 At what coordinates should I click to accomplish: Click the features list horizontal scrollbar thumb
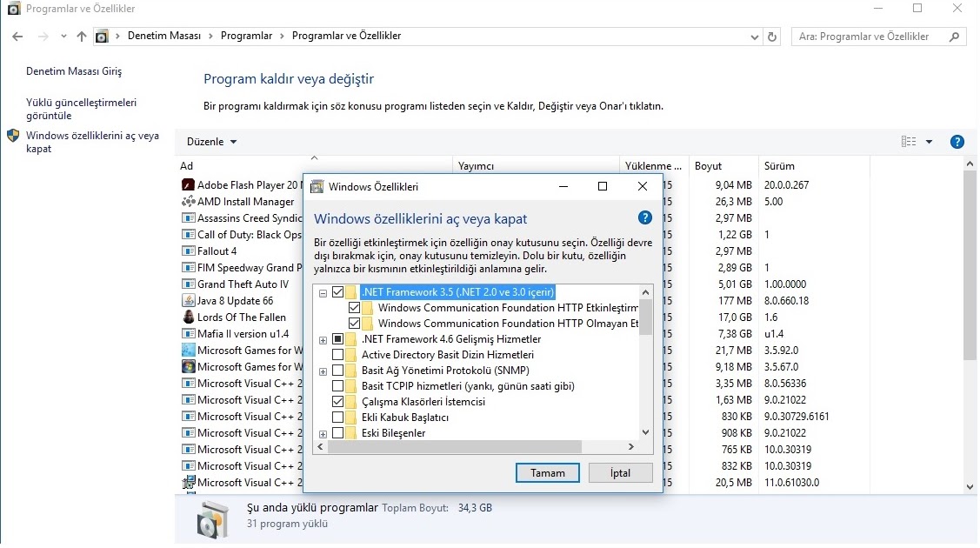[455, 447]
